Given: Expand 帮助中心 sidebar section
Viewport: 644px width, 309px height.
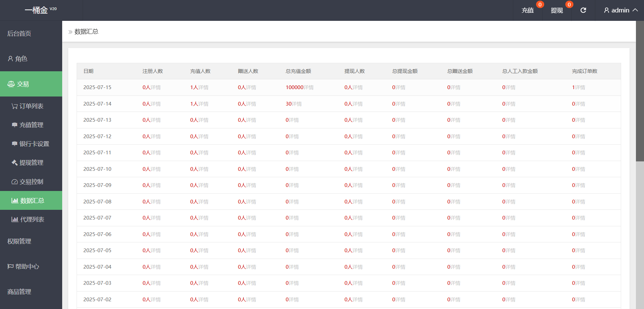Looking at the screenshot, I should (x=31, y=266).
